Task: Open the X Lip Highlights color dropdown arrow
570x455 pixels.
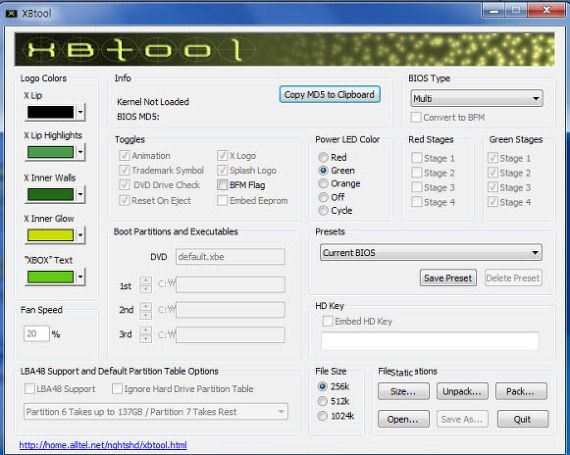Action: pos(80,152)
